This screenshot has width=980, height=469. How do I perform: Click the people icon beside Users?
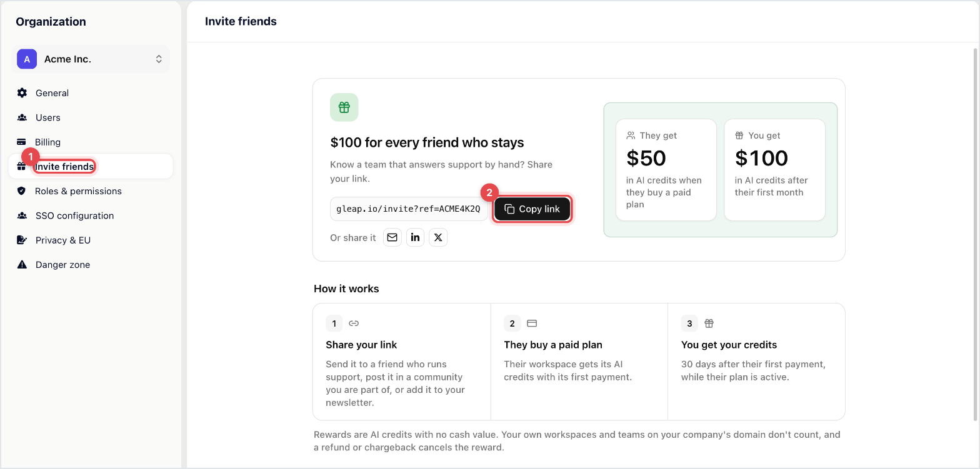pyautogui.click(x=22, y=117)
